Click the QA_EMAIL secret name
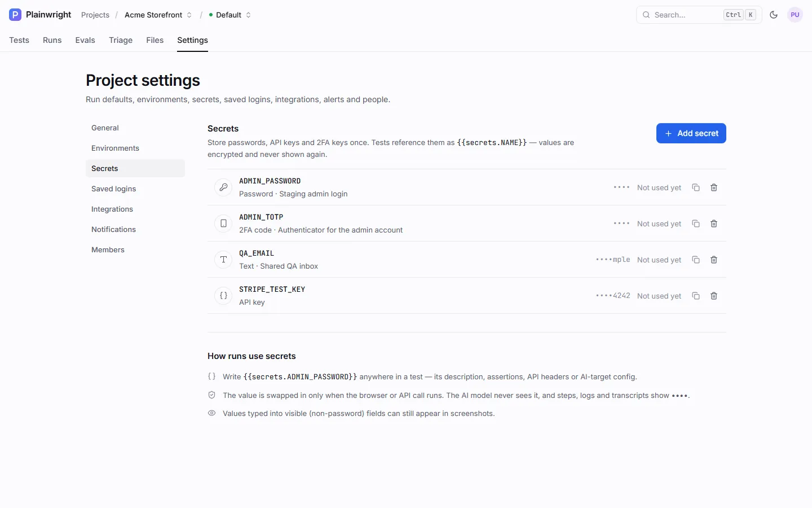The height and width of the screenshot is (508, 812). tap(257, 253)
